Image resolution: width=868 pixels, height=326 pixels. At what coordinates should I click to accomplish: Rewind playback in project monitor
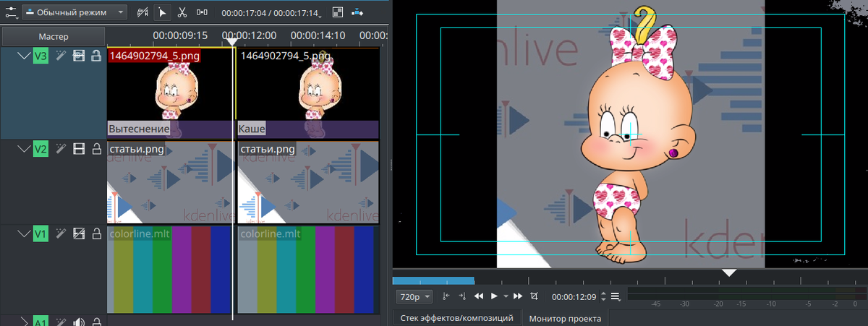[479, 296]
